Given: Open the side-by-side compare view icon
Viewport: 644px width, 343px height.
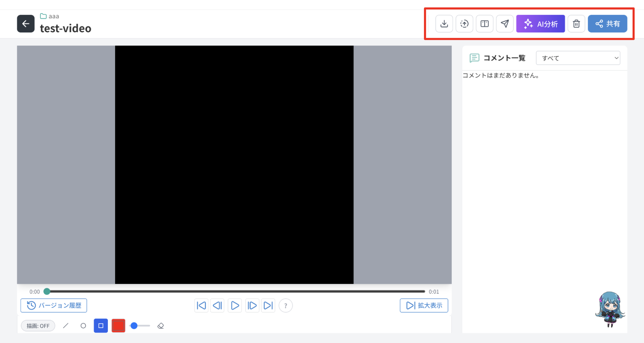Looking at the screenshot, I should [484, 24].
